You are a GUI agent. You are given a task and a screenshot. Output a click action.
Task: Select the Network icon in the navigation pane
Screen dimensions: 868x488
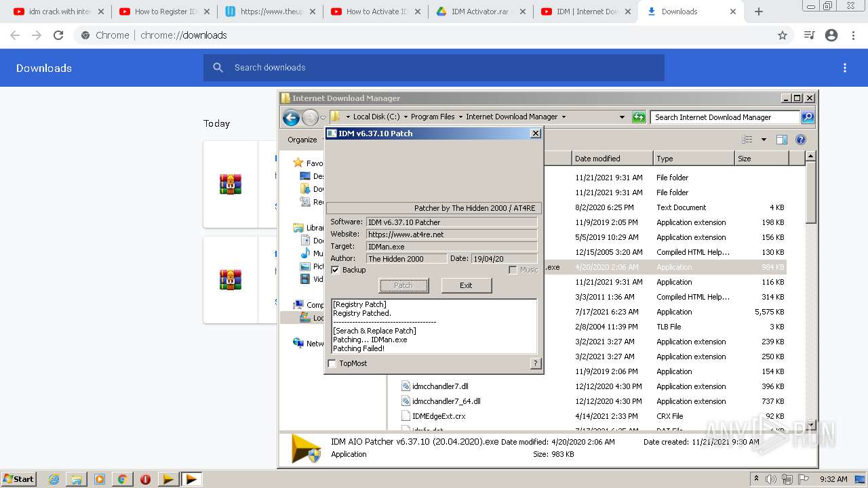pos(298,343)
